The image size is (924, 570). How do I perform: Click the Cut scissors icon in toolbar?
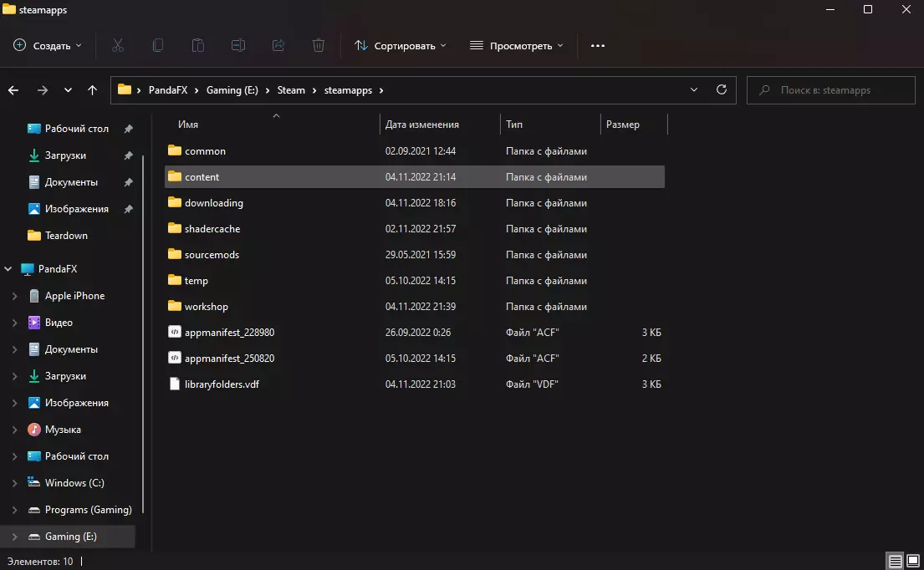pos(118,45)
